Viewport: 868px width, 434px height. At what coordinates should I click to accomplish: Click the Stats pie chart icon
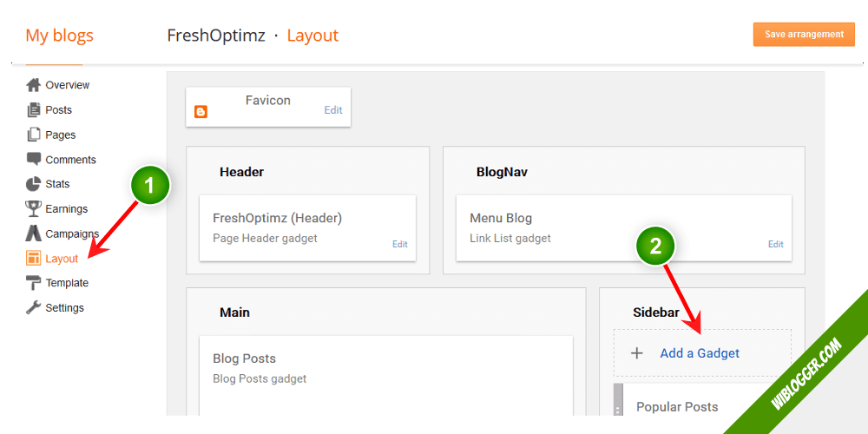34,184
